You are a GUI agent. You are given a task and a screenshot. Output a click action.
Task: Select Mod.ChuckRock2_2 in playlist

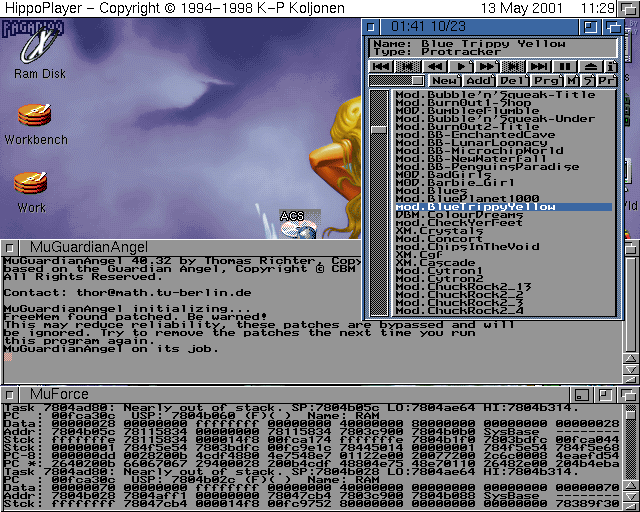[x=504, y=295]
